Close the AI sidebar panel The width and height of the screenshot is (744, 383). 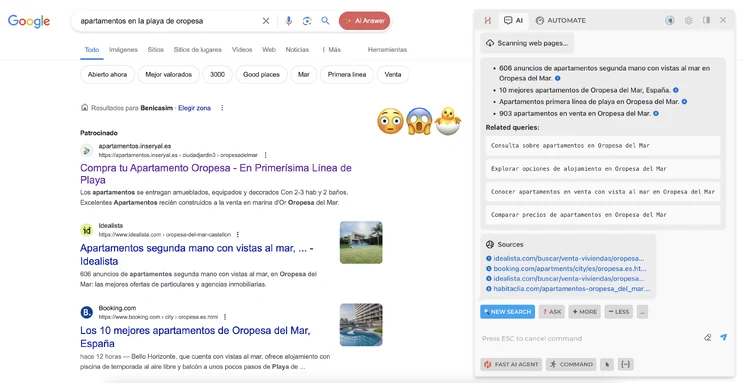pos(723,20)
